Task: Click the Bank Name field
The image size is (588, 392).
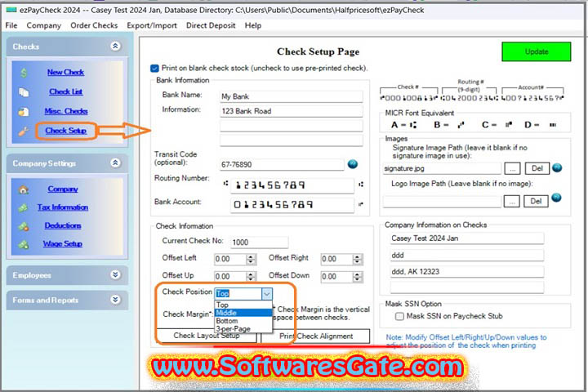Action: click(291, 96)
